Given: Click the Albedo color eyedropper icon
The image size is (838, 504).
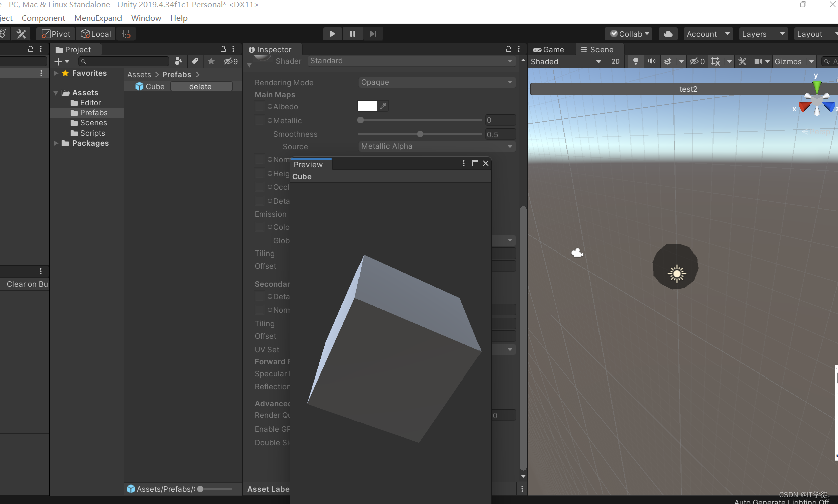Looking at the screenshot, I should [x=383, y=106].
